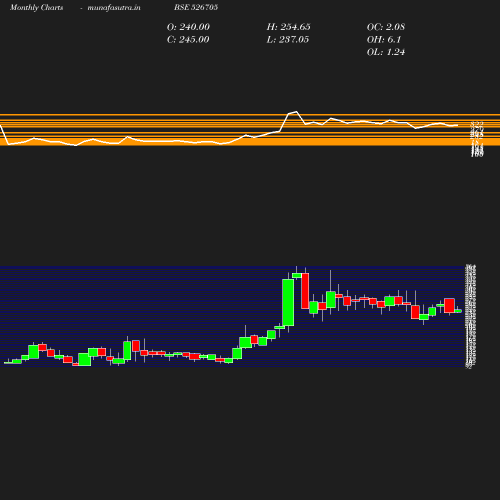The width and height of the screenshot is (500, 500).
Task: Click the OL: 1.24 value
Action: [386, 52]
